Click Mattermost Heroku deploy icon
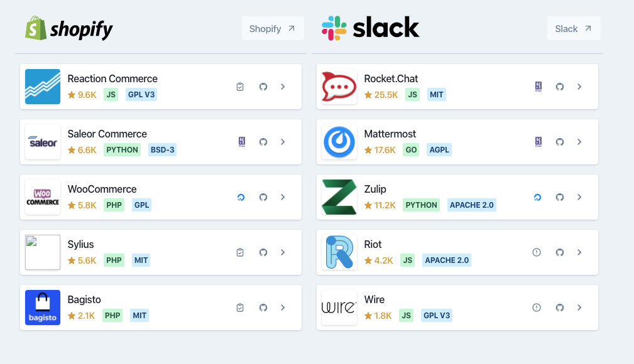 (x=538, y=142)
